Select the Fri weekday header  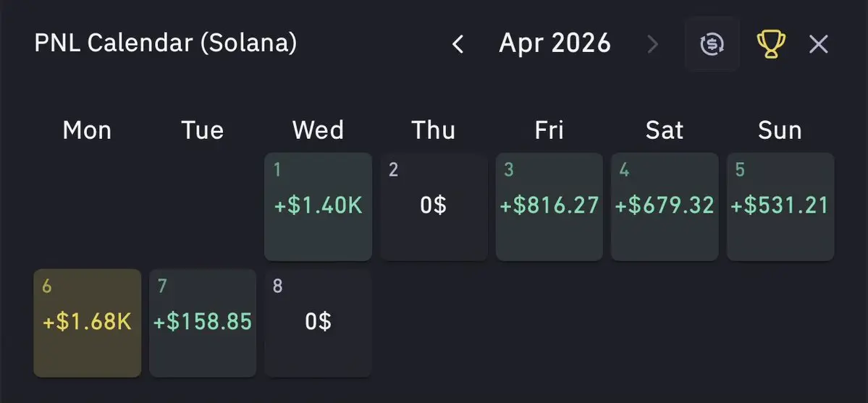click(549, 131)
